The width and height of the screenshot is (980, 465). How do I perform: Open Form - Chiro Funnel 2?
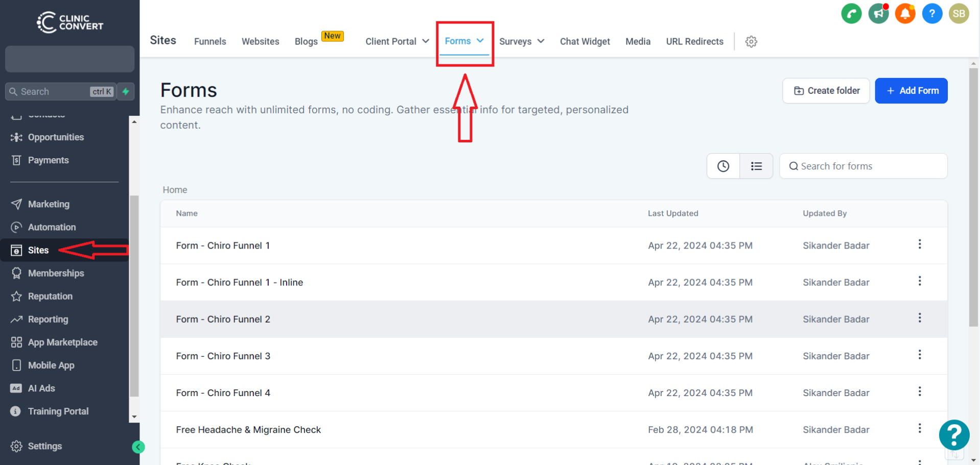pos(223,319)
